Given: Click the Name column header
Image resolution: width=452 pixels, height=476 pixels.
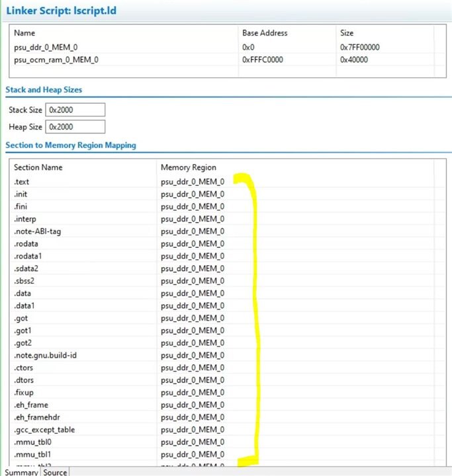Looking at the screenshot, I should [24, 33].
